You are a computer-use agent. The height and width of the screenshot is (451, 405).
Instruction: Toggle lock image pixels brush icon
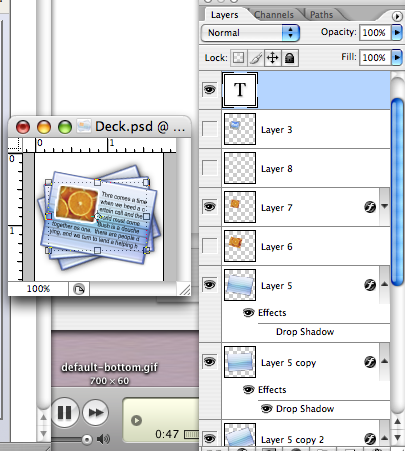[256, 58]
